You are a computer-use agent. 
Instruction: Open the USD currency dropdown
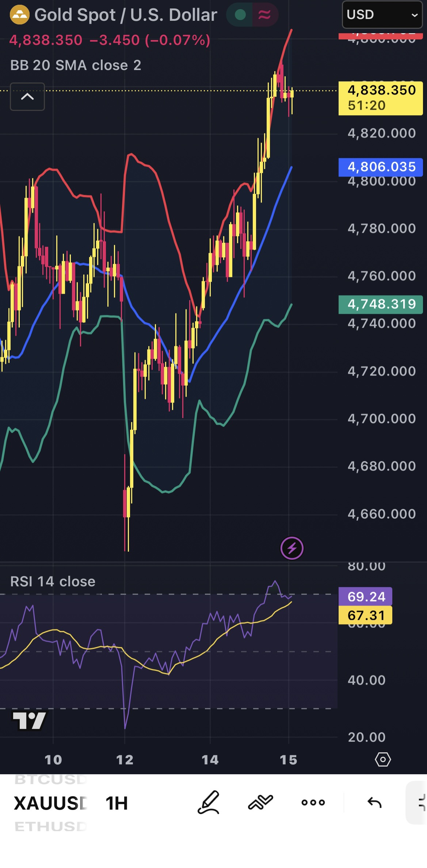(x=382, y=15)
